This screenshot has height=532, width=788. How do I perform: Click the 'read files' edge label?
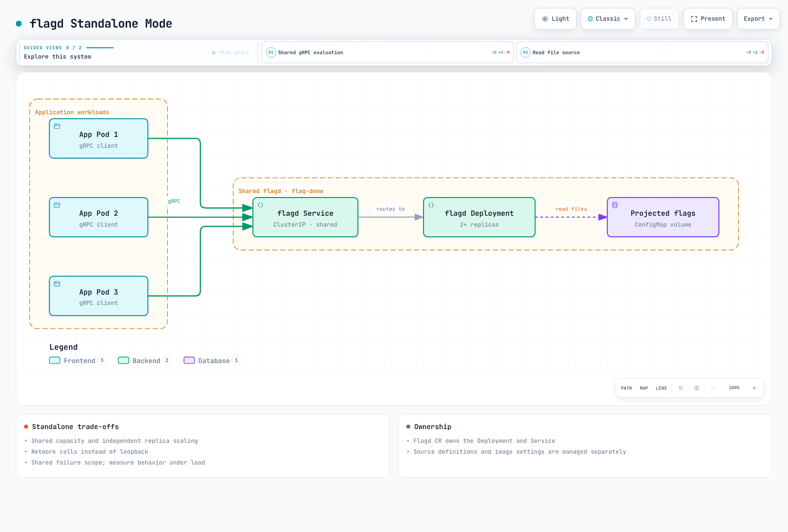(x=571, y=209)
